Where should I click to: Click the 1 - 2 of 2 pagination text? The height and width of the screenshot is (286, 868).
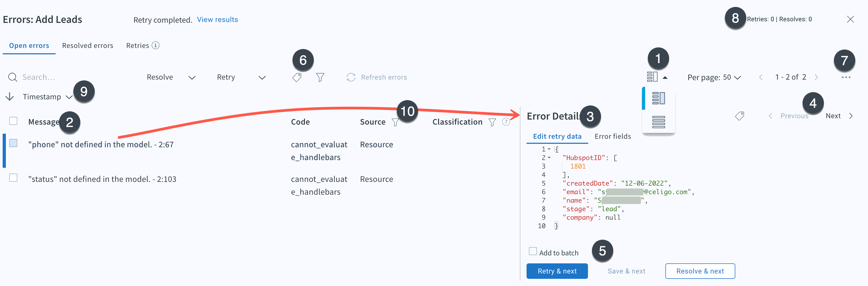[791, 77]
